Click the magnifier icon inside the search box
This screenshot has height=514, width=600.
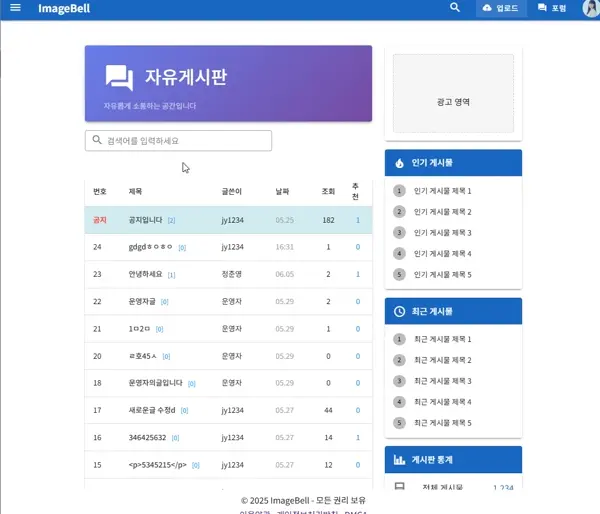click(x=97, y=141)
